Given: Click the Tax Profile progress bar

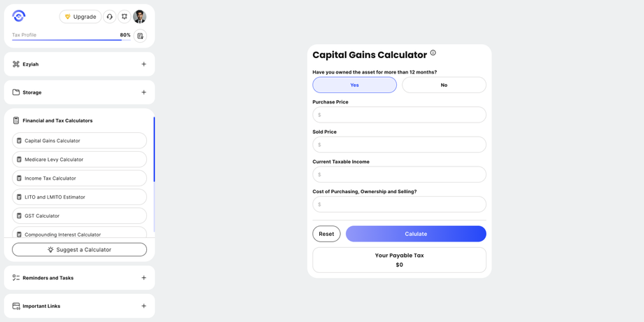Looking at the screenshot, I should (x=66, y=40).
